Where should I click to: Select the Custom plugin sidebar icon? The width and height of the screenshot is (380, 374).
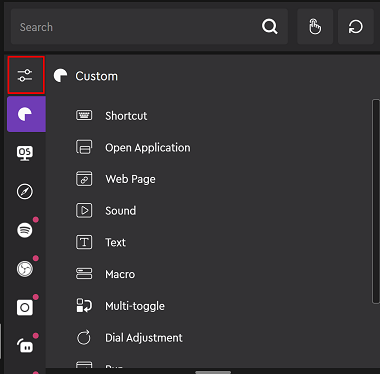pyautogui.click(x=26, y=114)
